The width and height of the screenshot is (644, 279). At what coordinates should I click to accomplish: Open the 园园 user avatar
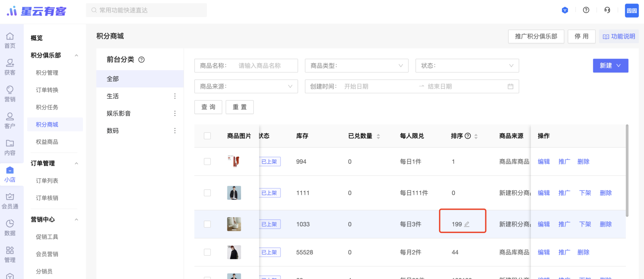pyautogui.click(x=632, y=10)
